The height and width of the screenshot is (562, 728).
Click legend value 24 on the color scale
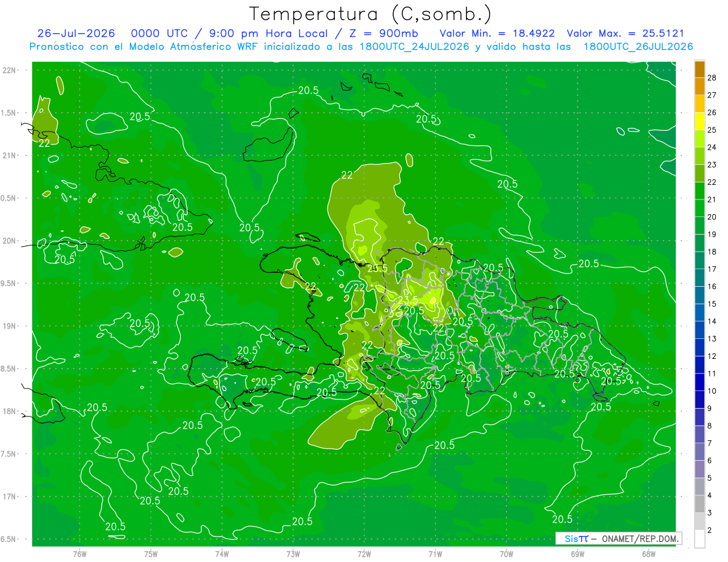(x=712, y=147)
